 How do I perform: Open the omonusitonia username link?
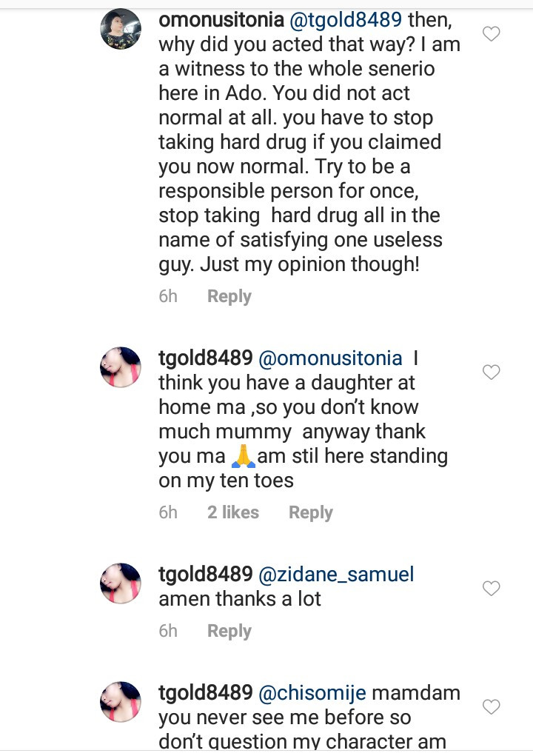pos(221,21)
